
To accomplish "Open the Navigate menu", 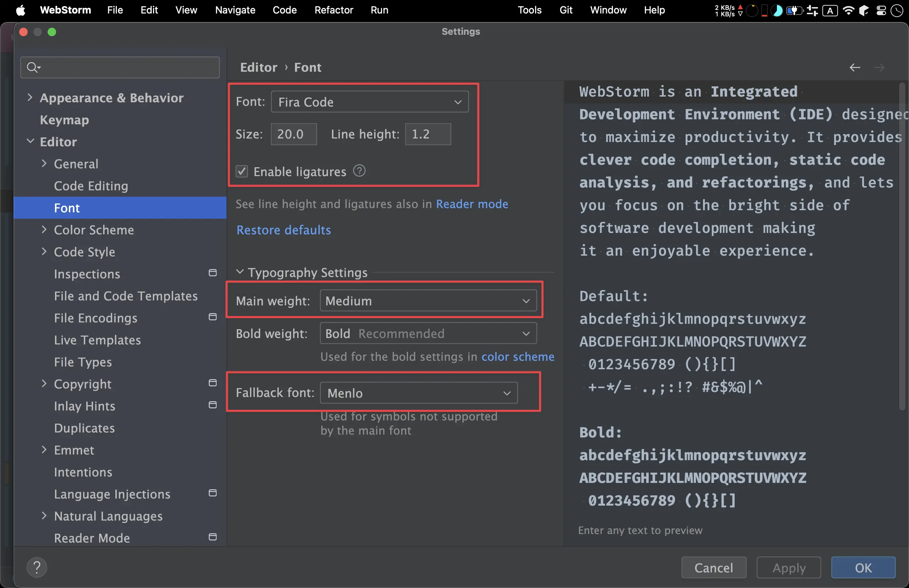I will (x=235, y=10).
